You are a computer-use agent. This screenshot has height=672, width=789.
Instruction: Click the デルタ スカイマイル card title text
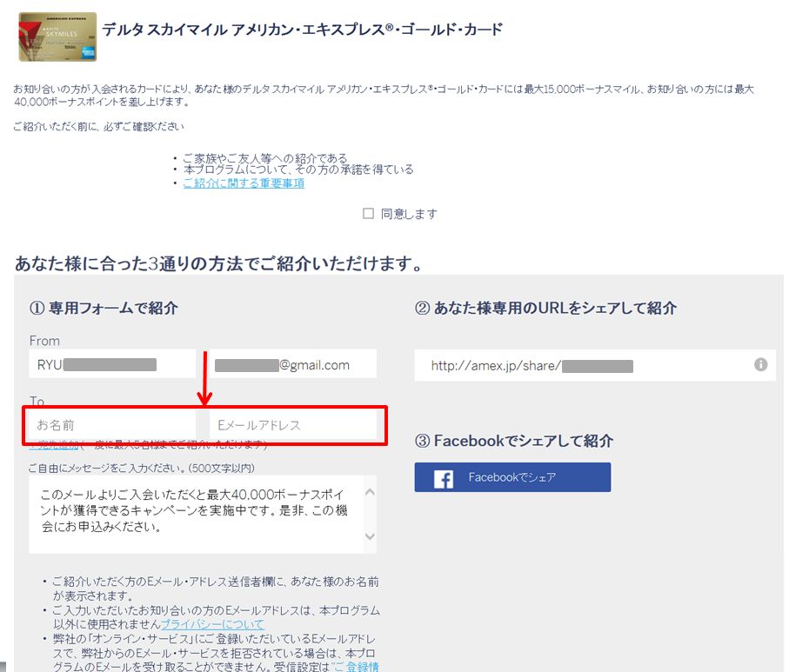[x=302, y=30]
